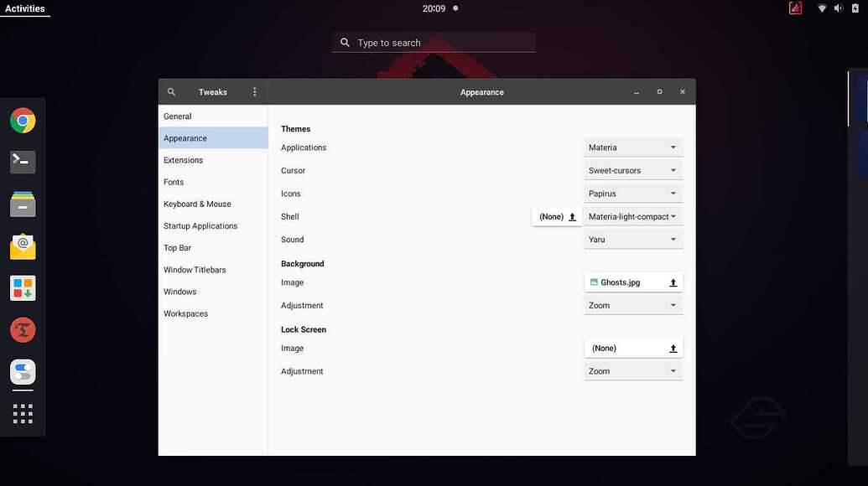
Task: Click the Ghosts.jpg upload icon
Action: [673, 282]
